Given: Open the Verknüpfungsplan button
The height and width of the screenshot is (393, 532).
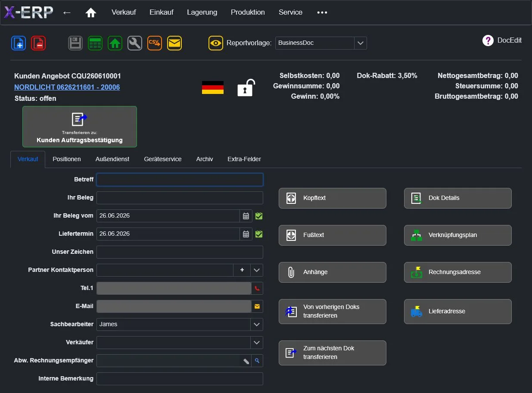Looking at the screenshot, I should tap(458, 235).
